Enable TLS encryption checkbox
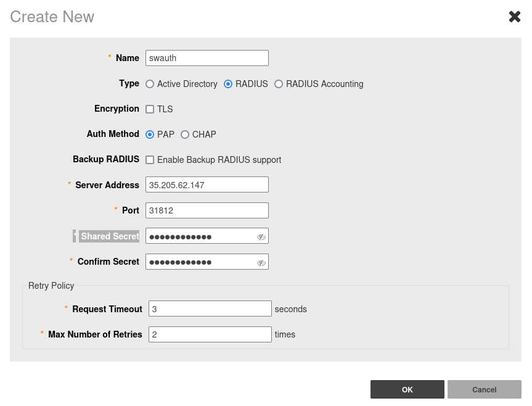Screen dimensions: 532x406 point(150,109)
